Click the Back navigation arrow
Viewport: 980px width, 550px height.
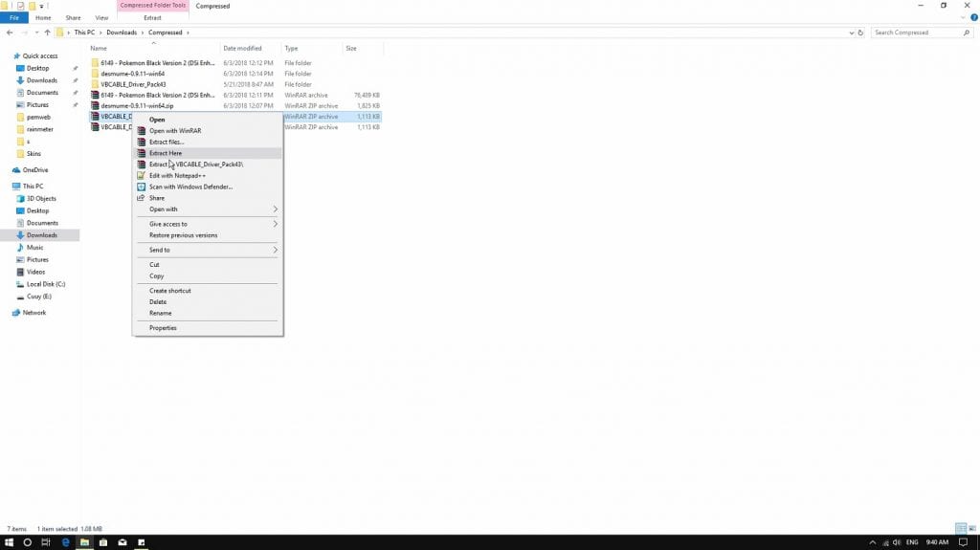10,33
